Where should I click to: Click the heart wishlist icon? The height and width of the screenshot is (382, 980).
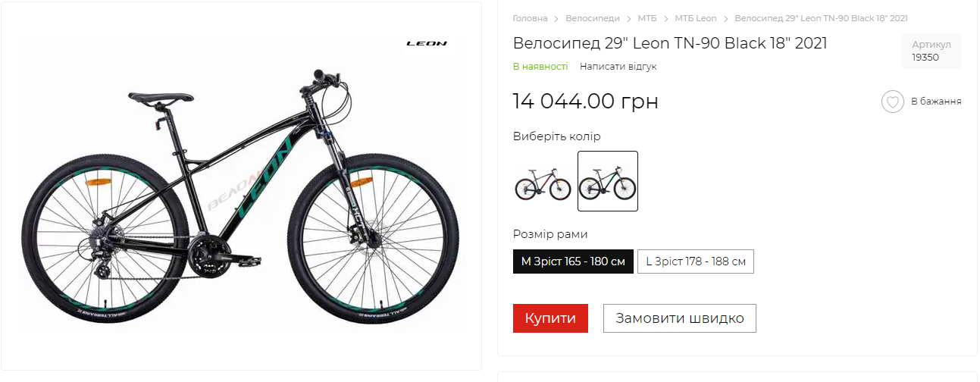click(892, 102)
